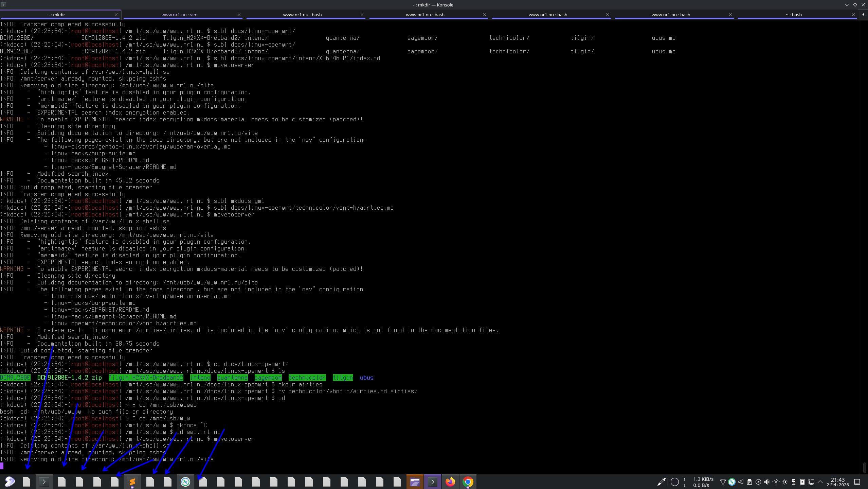Open the volume tray icon

pos(767,482)
